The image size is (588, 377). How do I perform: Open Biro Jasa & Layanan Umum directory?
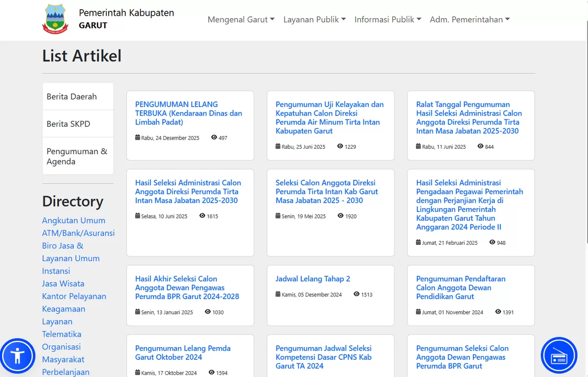[x=71, y=252]
